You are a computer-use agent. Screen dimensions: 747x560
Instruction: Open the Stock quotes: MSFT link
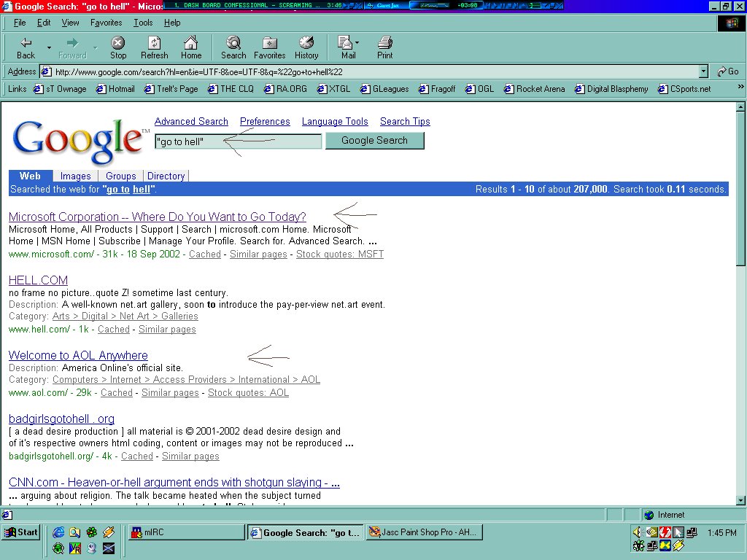coord(340,254)
